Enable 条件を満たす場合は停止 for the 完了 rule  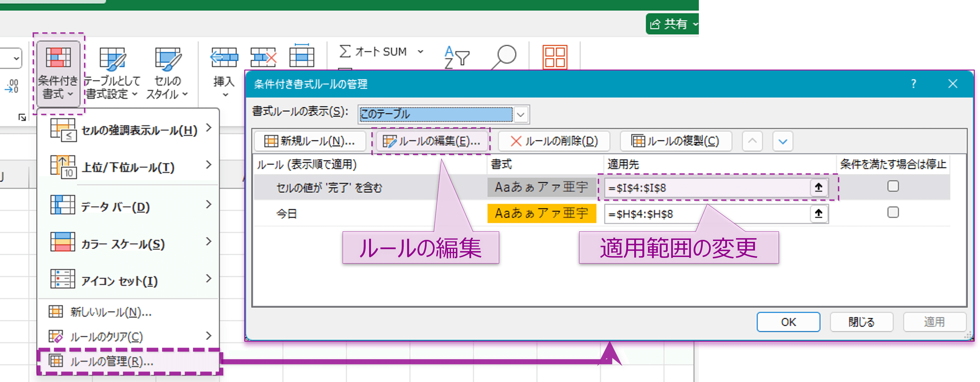[893, 186]
